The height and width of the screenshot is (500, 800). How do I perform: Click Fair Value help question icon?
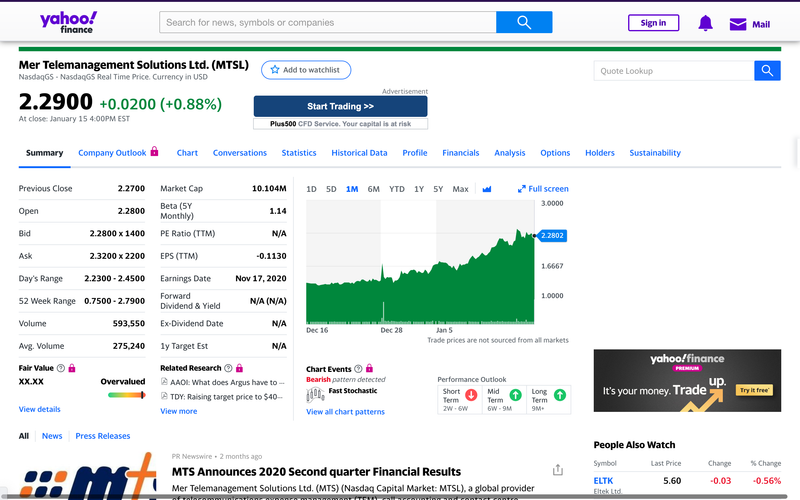point(61,368)
